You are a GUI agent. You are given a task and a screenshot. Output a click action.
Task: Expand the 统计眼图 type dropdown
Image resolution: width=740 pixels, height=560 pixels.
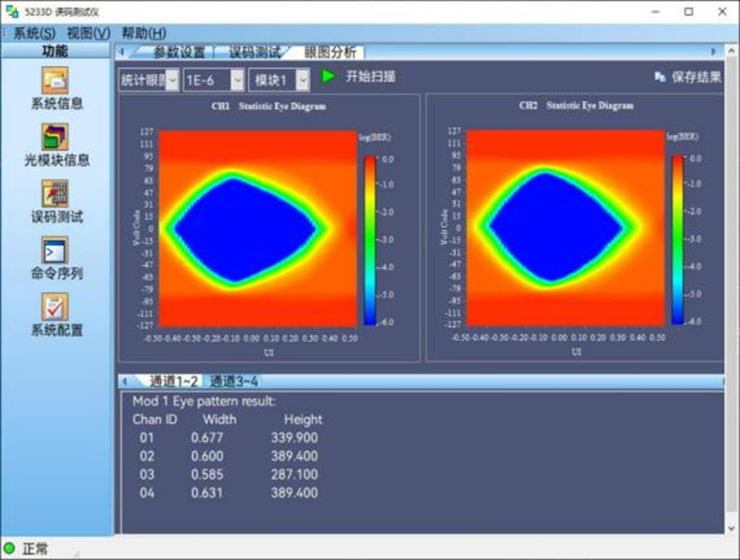pos(173,80)
